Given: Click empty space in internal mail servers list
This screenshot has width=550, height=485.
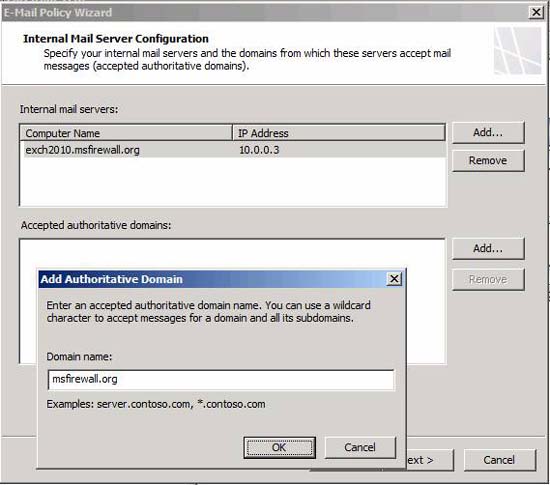Looking at the screenshot, I should 233,182.
